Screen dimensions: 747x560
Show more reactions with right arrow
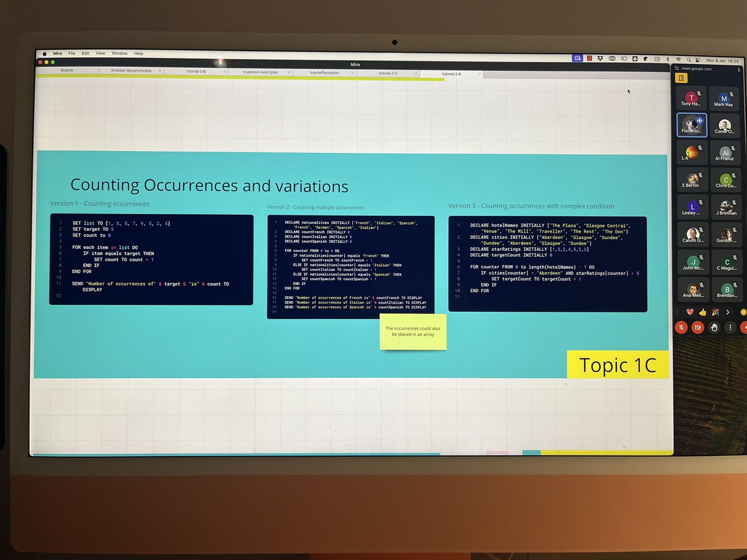click(x=728, y=312)
